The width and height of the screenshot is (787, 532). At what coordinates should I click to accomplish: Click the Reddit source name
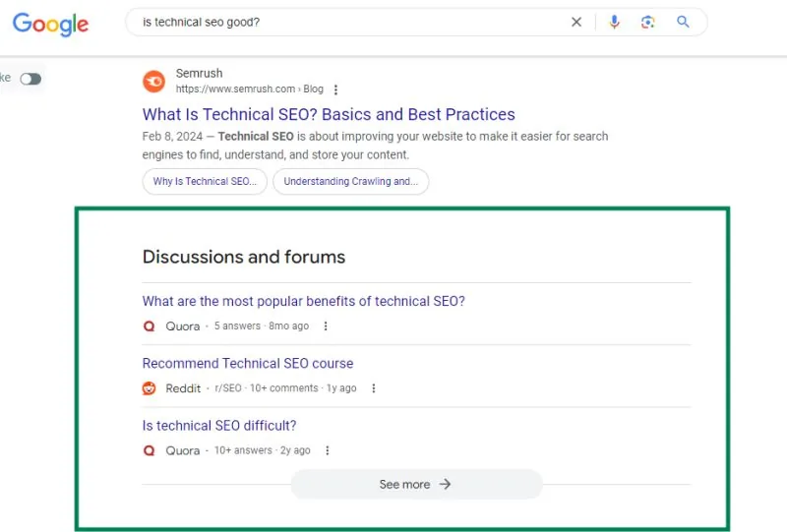tap(183, 388)
